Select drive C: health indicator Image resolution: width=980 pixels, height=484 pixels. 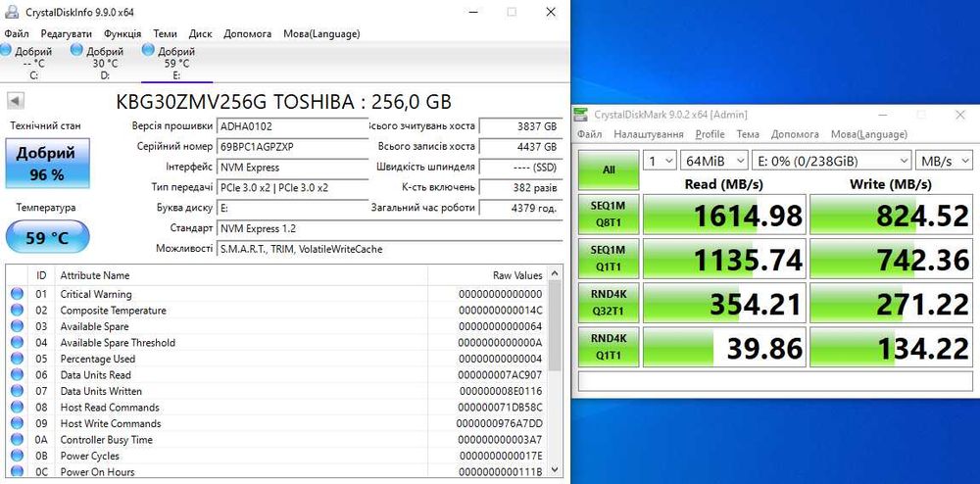click(x=29, y=63)
